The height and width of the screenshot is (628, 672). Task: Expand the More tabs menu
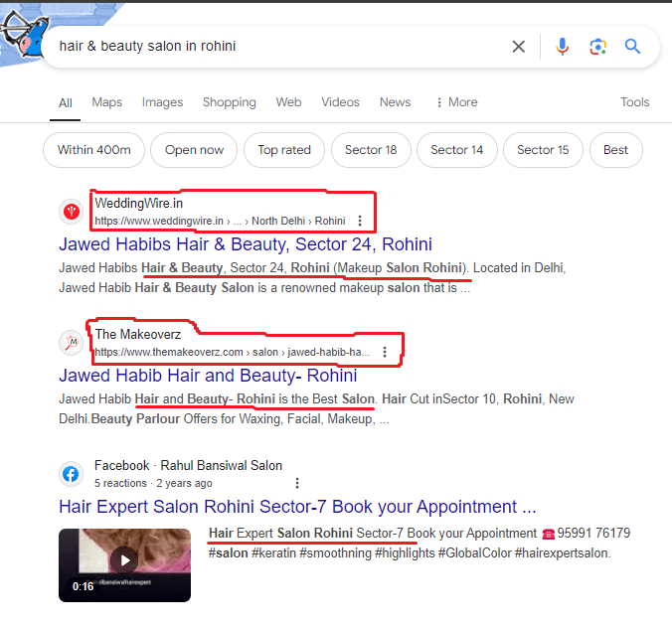pos(457,102)
